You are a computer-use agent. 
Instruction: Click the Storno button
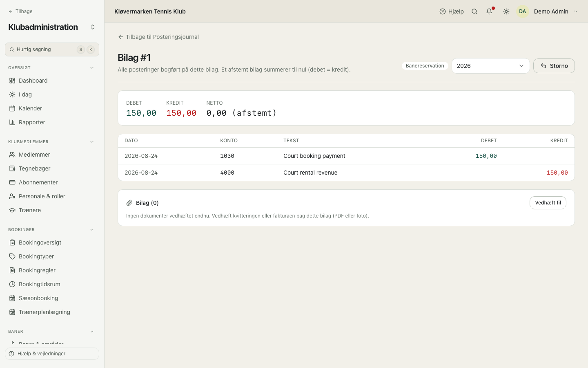[554, 66]
